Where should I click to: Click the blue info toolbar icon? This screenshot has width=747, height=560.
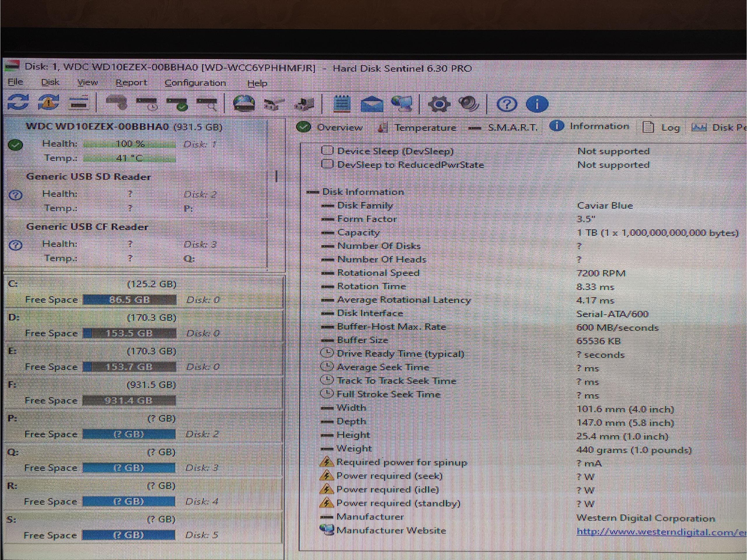point(537,104)
